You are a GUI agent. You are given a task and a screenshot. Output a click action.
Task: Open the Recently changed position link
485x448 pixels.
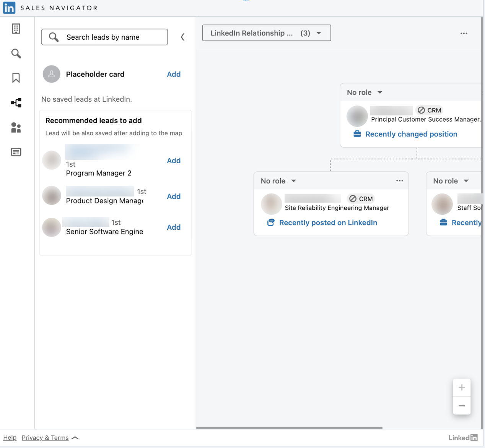point(411,134)
